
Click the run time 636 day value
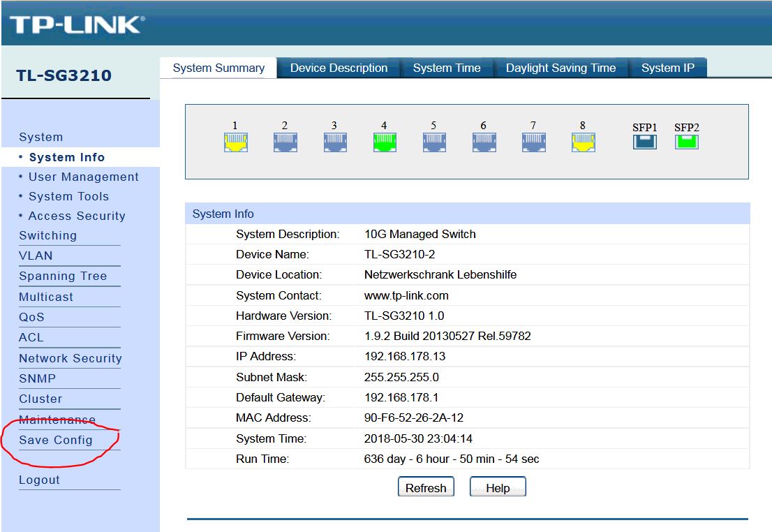pos(452,459)
